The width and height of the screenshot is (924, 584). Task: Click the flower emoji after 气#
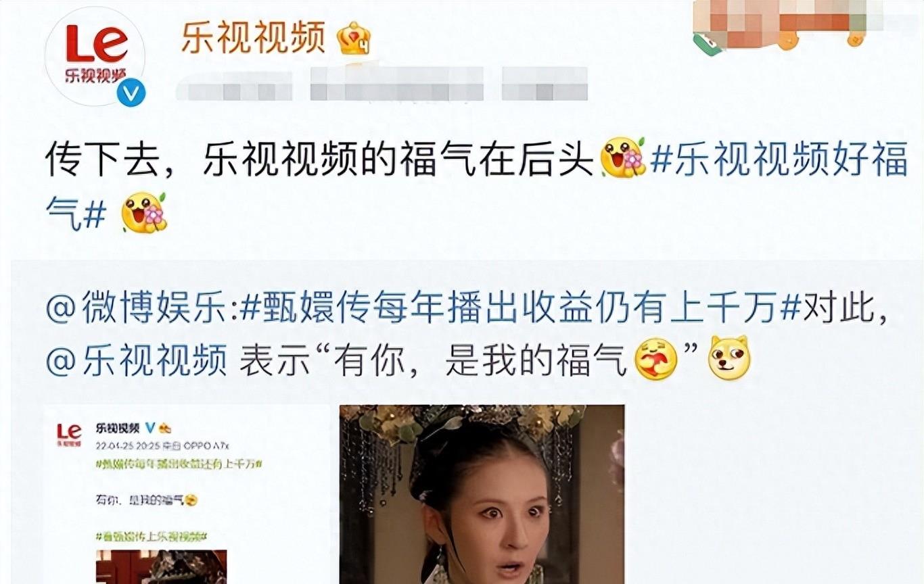tap(143, 213)
